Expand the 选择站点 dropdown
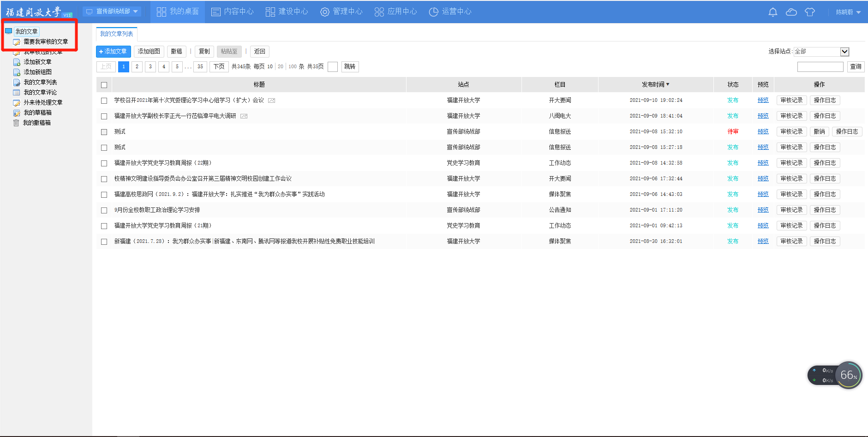868x437 pixels. (x=844, y=52)
